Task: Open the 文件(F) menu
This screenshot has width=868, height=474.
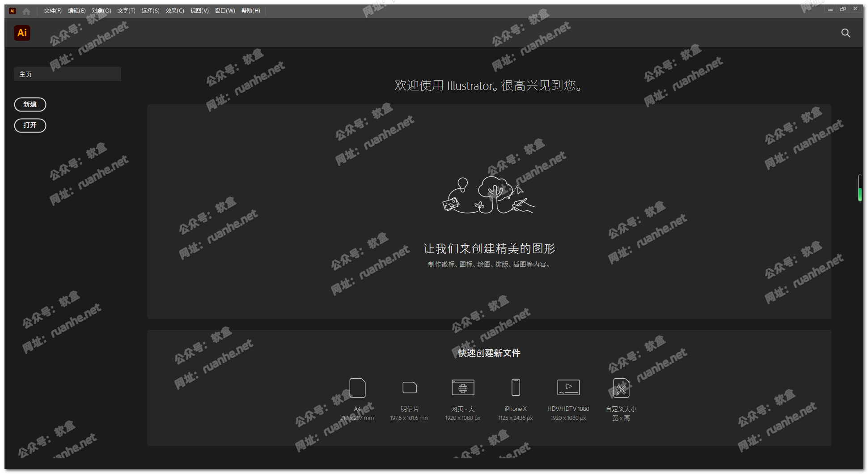Action: click(x=53, y=11)
